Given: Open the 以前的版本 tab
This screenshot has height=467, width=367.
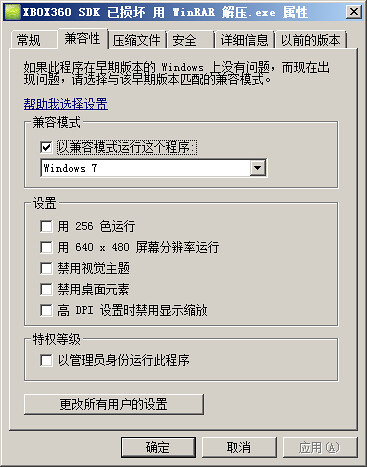Looking at the screenshot, I should pyautogui.click(x=311, y=40).
